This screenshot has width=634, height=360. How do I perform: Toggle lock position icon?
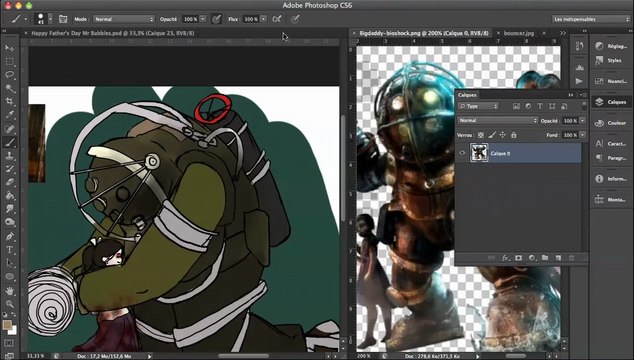click(x=503, y=135)
